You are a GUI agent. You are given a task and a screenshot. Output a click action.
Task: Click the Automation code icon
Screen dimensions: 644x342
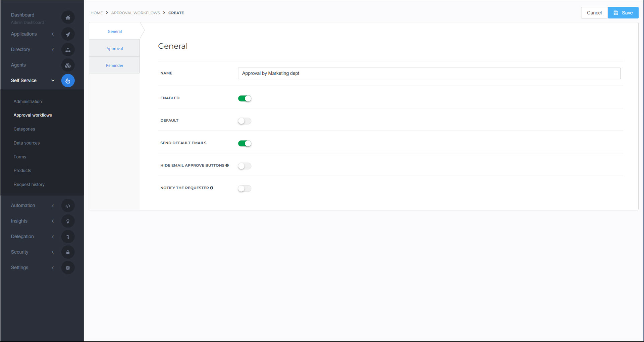tap(68, 206)
